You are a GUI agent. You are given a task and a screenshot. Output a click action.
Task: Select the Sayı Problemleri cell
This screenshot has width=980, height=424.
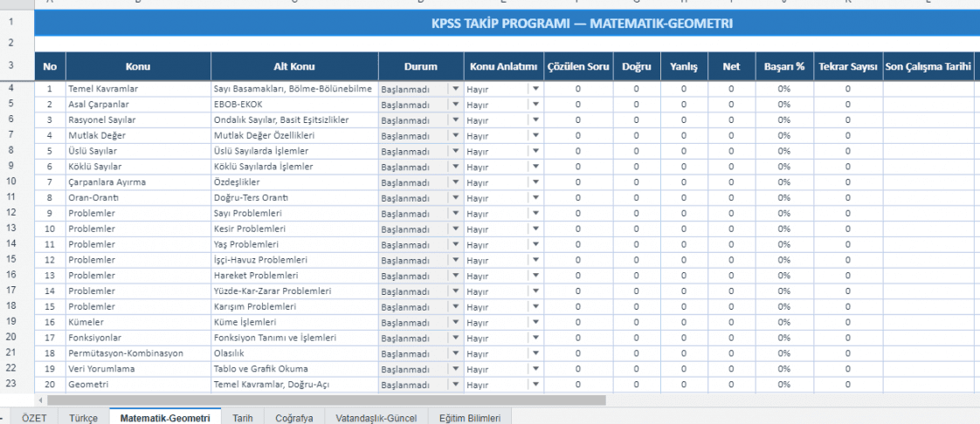294,214
